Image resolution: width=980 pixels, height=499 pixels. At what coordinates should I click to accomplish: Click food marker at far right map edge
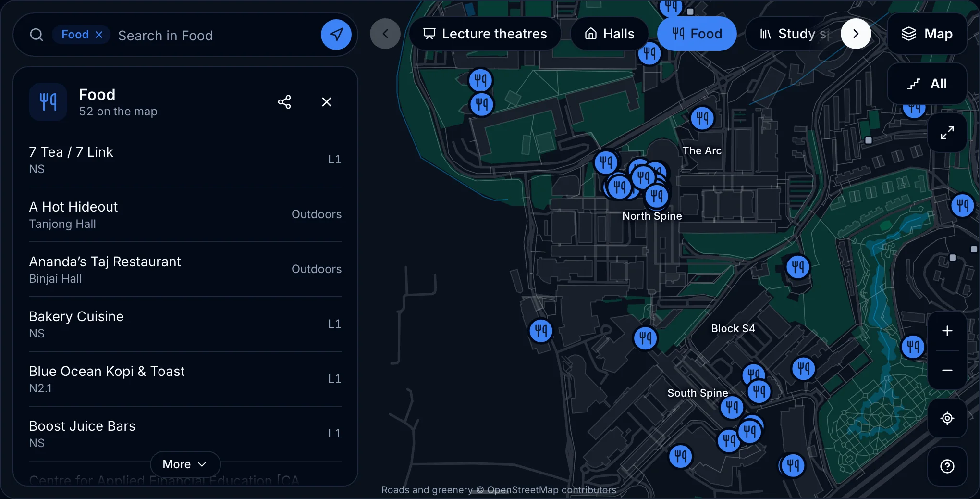pos(963,206)
